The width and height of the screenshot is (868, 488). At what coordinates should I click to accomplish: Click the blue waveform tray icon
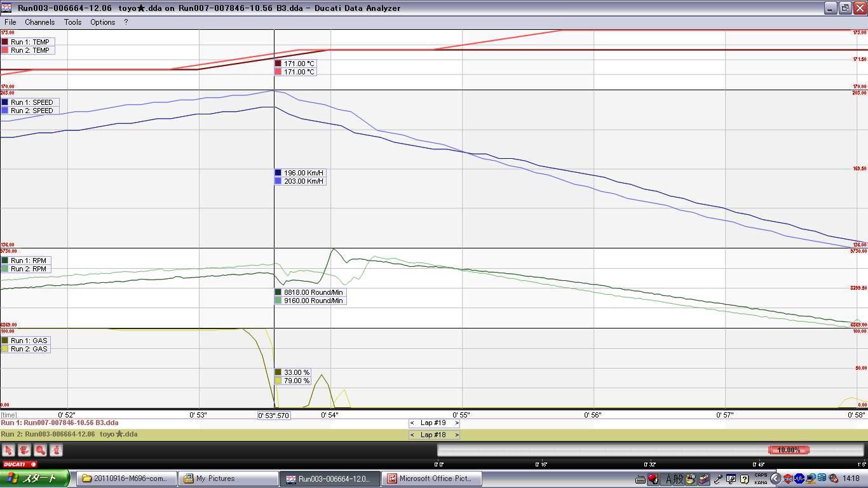pos(799,478)
